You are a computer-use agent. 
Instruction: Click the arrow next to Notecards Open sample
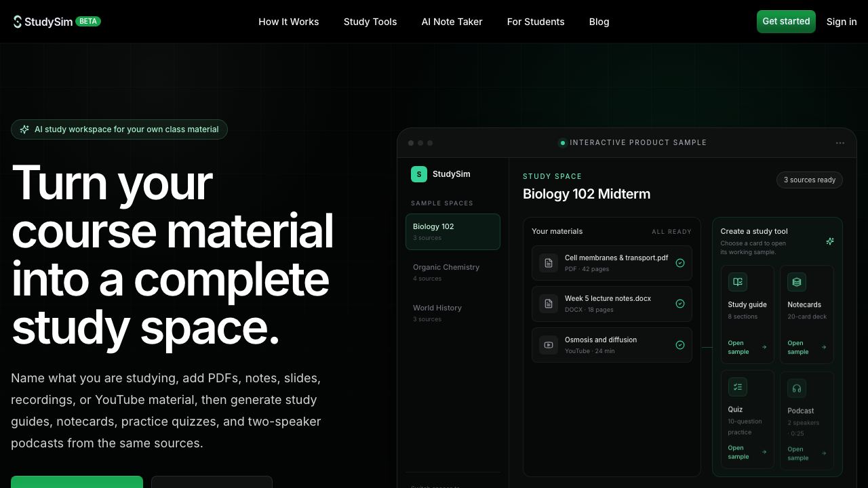click(x=824, y=347)
